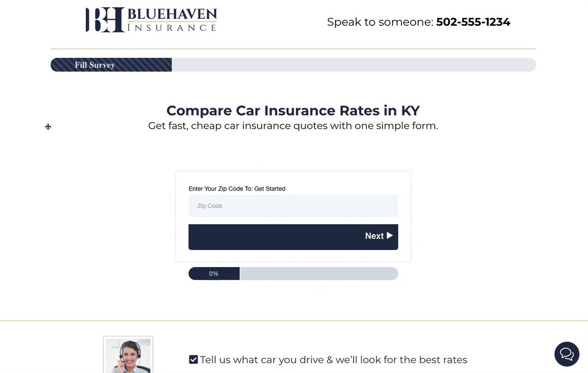Click the "Speak to someone:" text
588x373 pixels.
coord(380,22)
